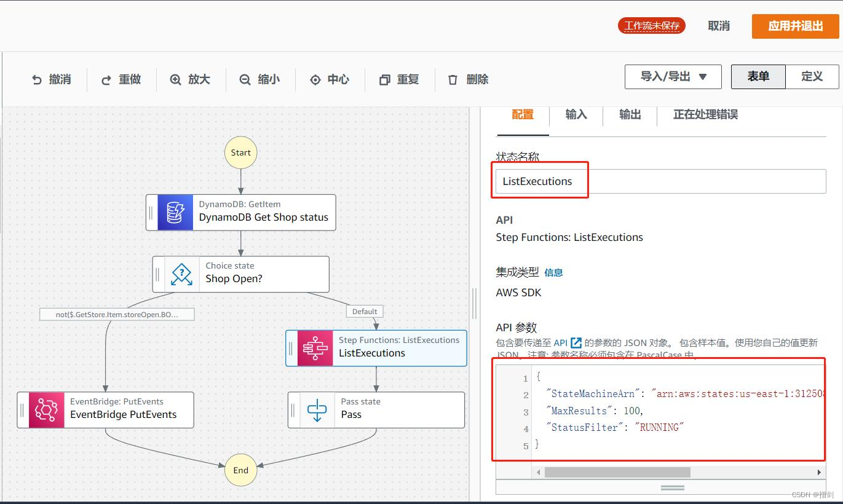Select the Start node on the canvas
Image resolution: width=843 pixels, height=504 pixels.
240,152
